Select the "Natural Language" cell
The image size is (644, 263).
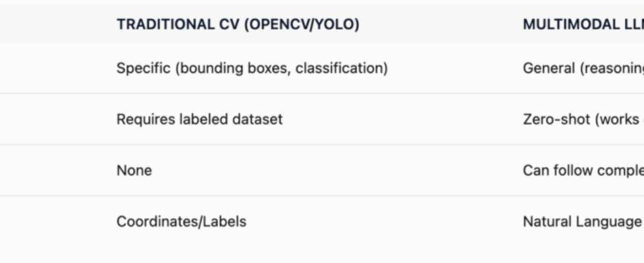(572, 222)
